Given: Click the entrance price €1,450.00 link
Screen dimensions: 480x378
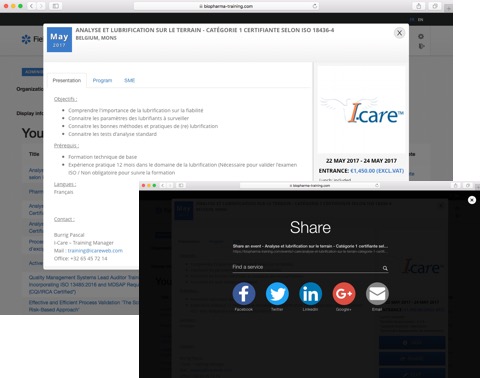Looking at the screenshot, I should (377, 171).
